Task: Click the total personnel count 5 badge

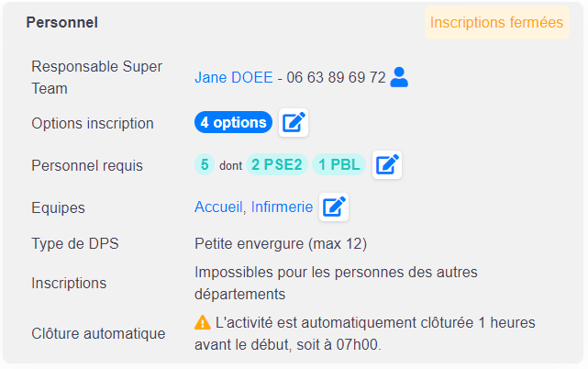Action: [x=205, y=164]
